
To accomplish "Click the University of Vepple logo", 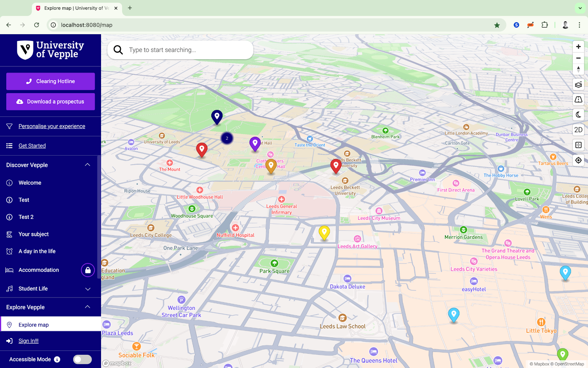I will click(50, 50).
